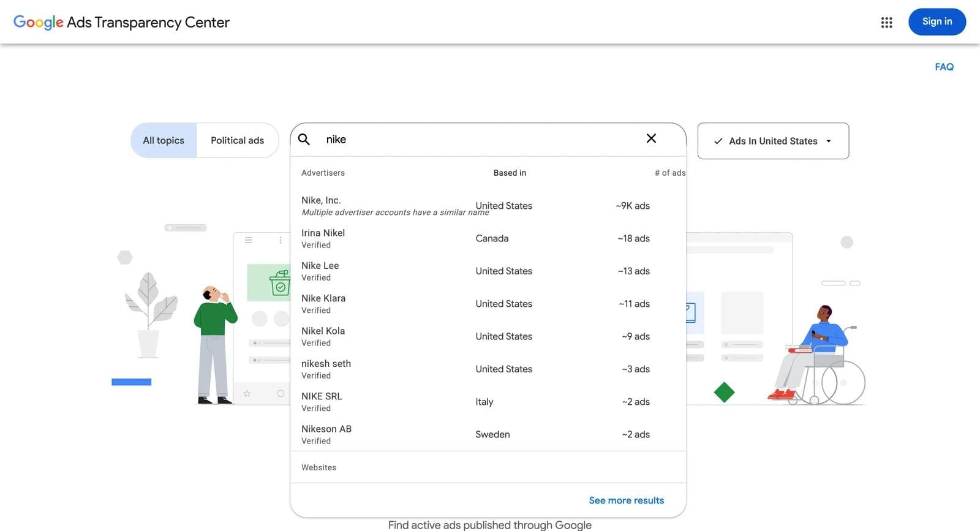Select the Nikel Kola advertiser result

[488, 336]
